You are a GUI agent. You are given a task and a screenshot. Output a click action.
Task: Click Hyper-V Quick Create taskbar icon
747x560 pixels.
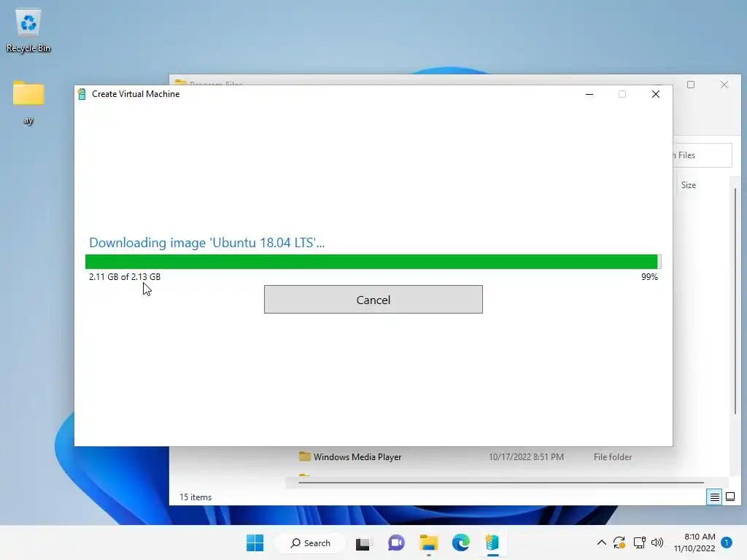tap(492, 542)
